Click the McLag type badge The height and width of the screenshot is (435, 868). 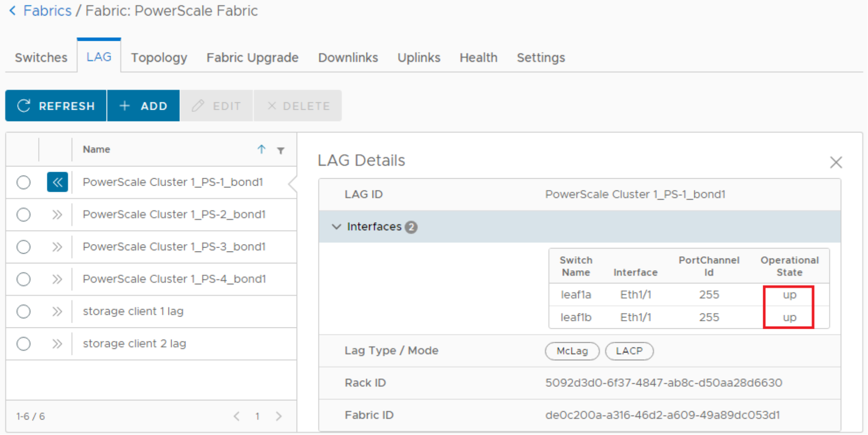coord(572,351)
